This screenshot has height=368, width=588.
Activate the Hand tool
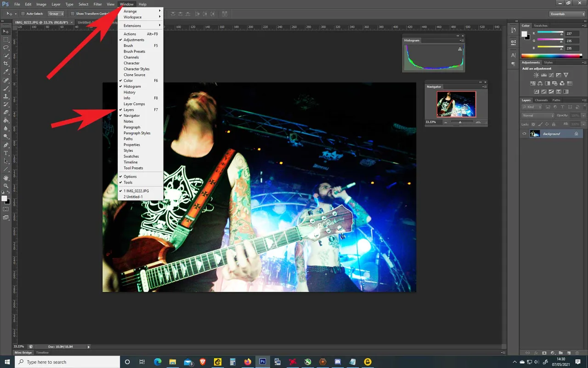tap(6, 178)
